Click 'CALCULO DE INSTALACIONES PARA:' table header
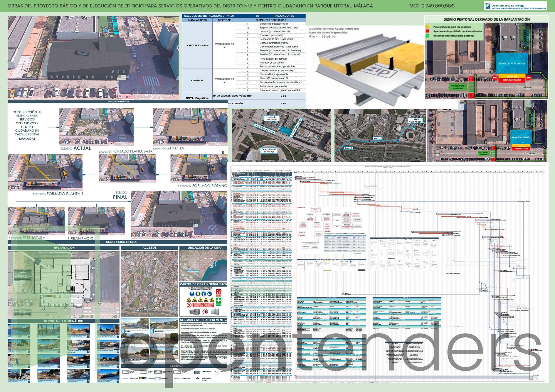 tap(209, 16)
